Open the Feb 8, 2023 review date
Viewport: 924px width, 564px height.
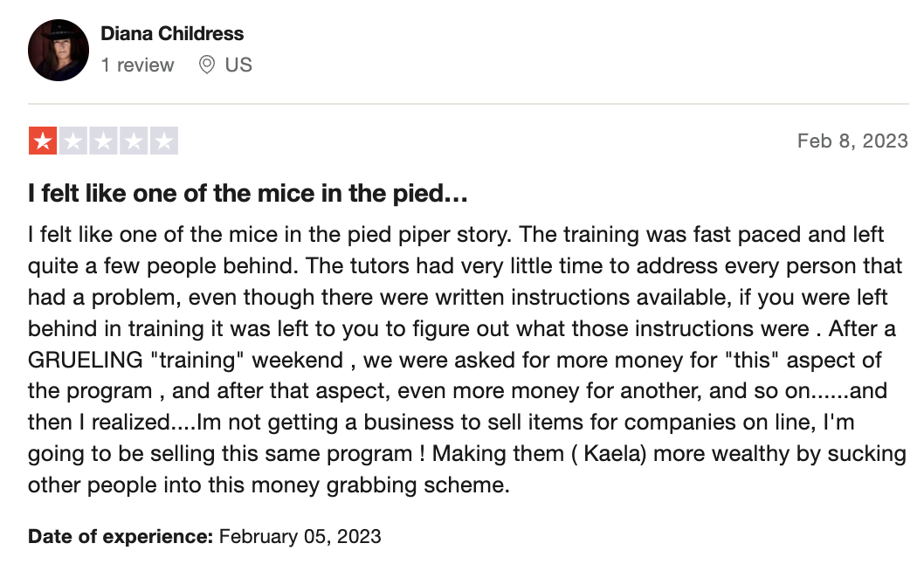(852, 141)
